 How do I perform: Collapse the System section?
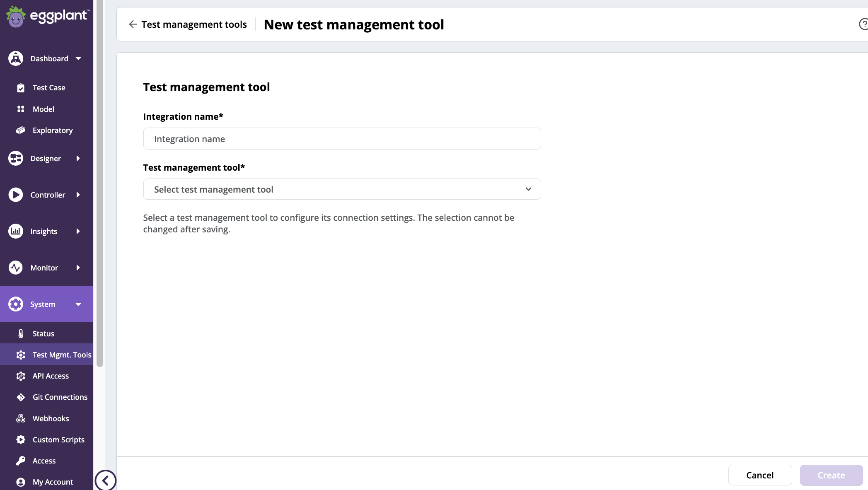point(79,304)
